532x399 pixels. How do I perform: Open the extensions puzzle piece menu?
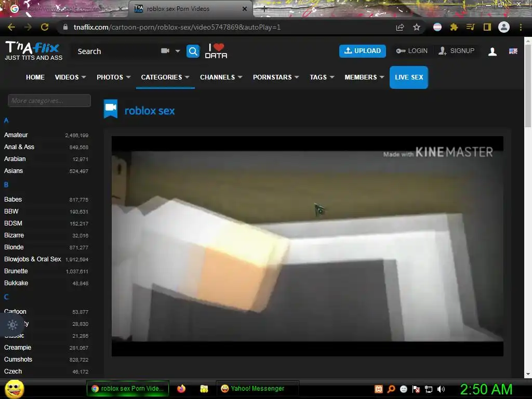click(454, 27)
